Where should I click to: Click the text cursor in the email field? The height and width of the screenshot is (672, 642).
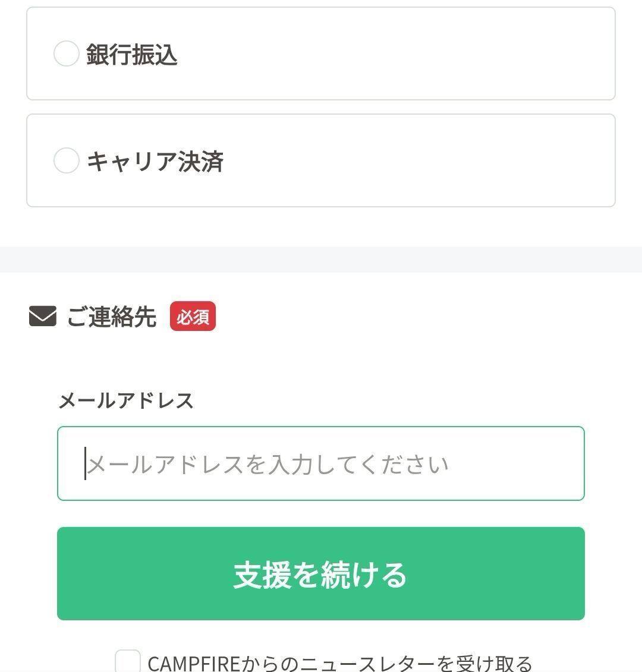86,463
